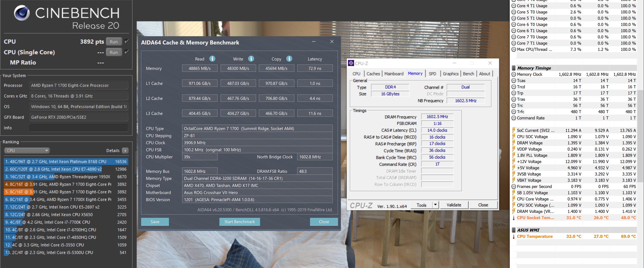
Task: Click the Validate button in CPU-Z
Action: tap(453, 205)
